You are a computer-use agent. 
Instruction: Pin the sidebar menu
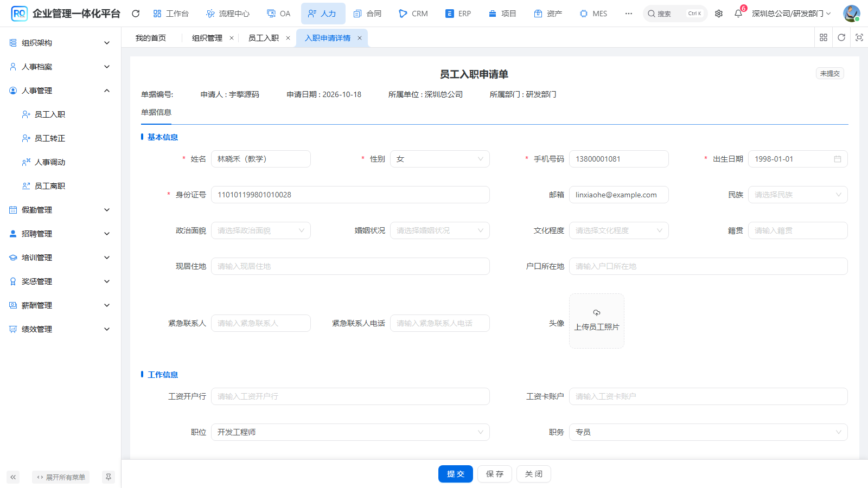(x=108, y=477)
